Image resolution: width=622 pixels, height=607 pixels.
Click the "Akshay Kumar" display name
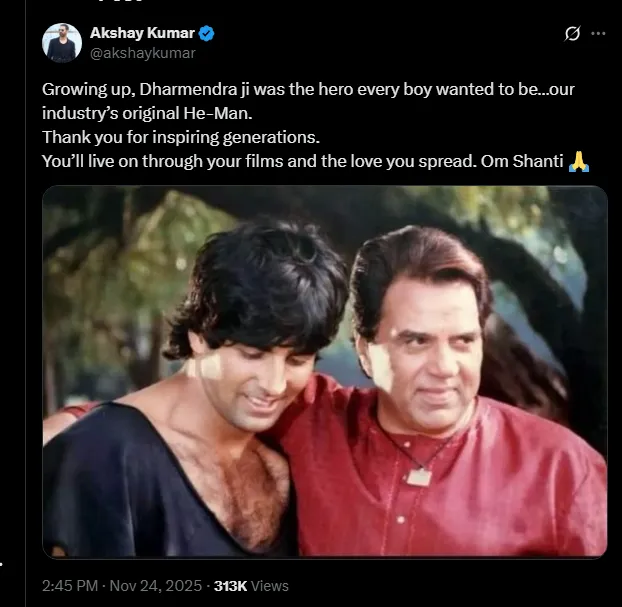(143, 34)
